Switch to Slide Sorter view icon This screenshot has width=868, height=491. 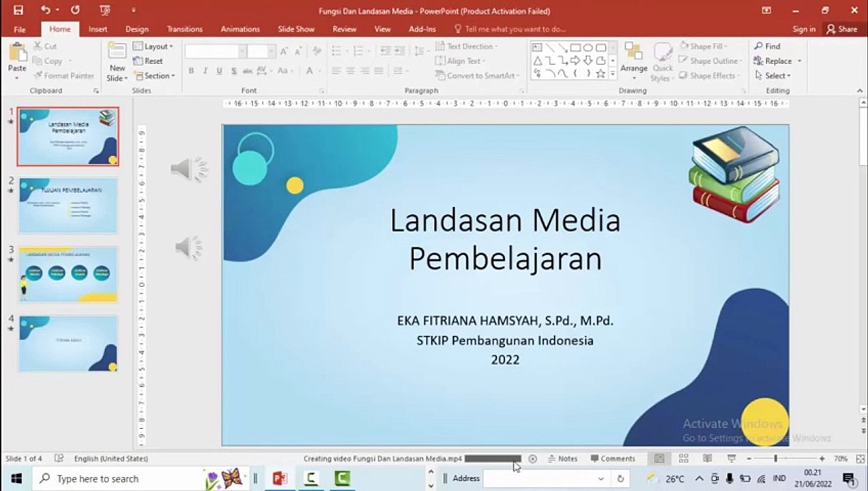(683, 459)
